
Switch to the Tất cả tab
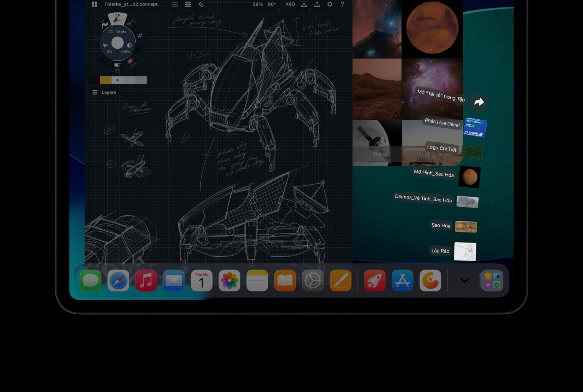click(x=423, y=154)
